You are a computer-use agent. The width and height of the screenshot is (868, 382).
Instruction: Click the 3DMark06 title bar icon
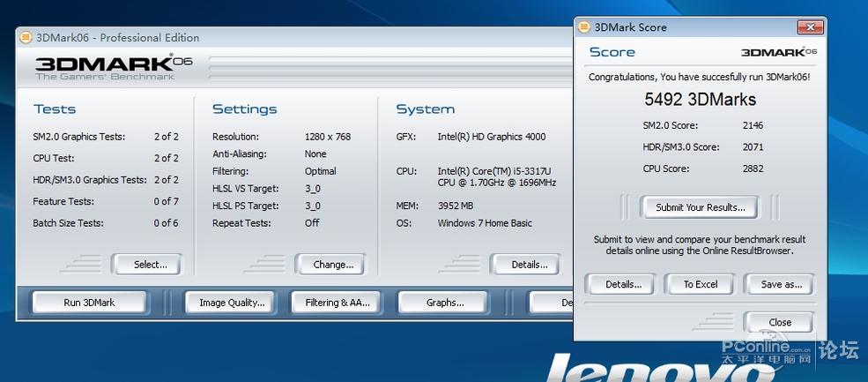(x=26, y=38)
